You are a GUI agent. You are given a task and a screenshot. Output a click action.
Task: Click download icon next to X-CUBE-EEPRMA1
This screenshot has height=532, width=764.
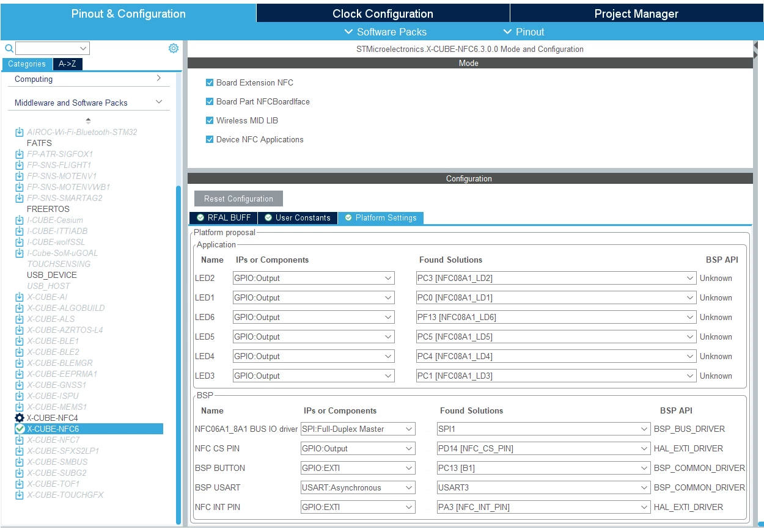[20, 374]
